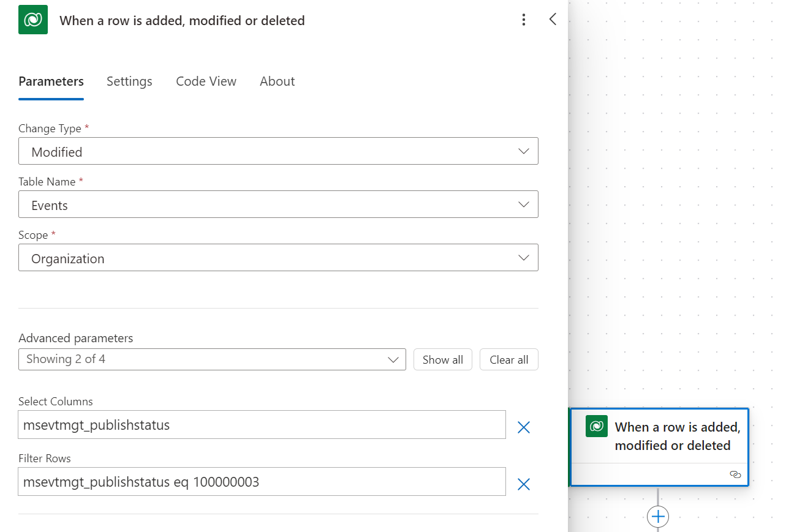This screenshot has width=786, height=532.
Task: Remove the Filter Rows expression via X icon
Action: [x=523, y=484]
